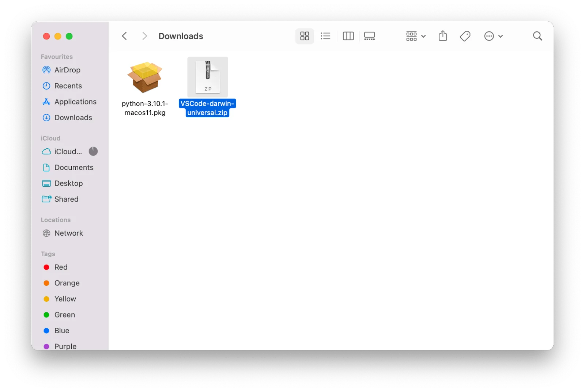Select the VSCode-darwin-universal.zip file
585x392 pixels.
click(207, 88)
